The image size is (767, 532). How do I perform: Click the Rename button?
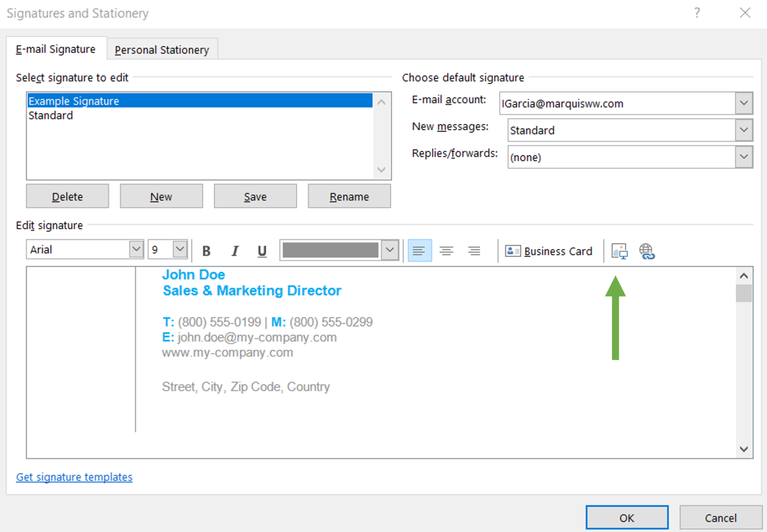[x=349, y=196]
